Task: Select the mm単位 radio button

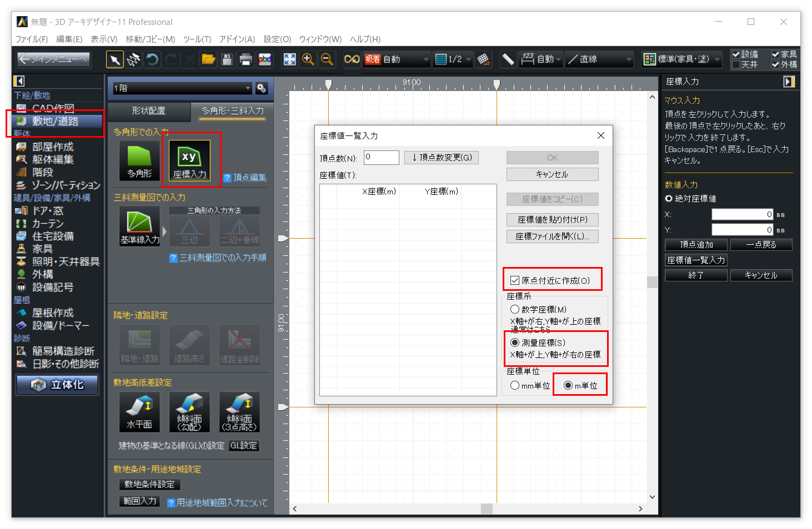Action: (515, 386)
